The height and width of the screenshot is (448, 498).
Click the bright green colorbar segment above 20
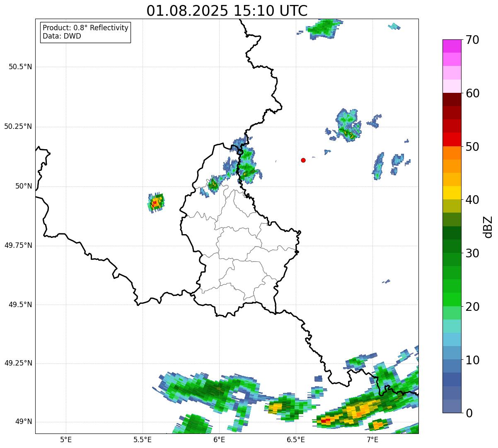(x=452, y=299)
